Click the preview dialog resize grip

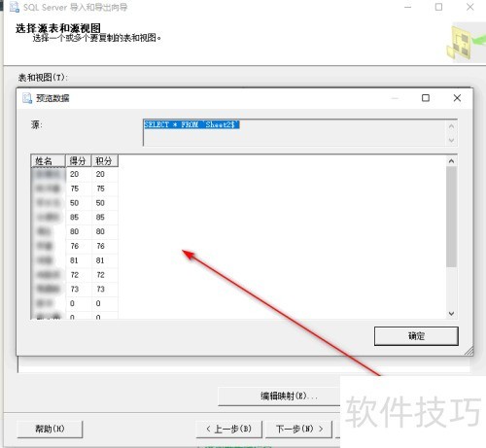click(x=469, y=351)
